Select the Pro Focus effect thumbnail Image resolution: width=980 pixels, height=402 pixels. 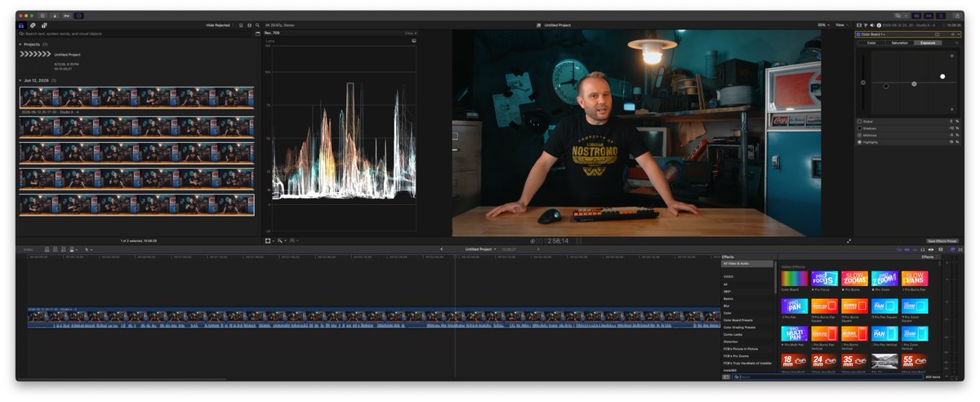click(824, 279)
